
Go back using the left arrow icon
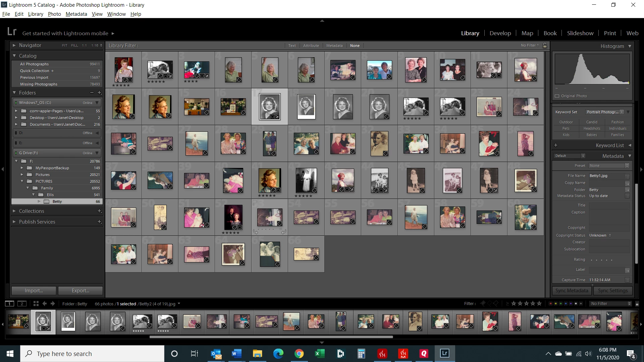[x=45, y=304]
